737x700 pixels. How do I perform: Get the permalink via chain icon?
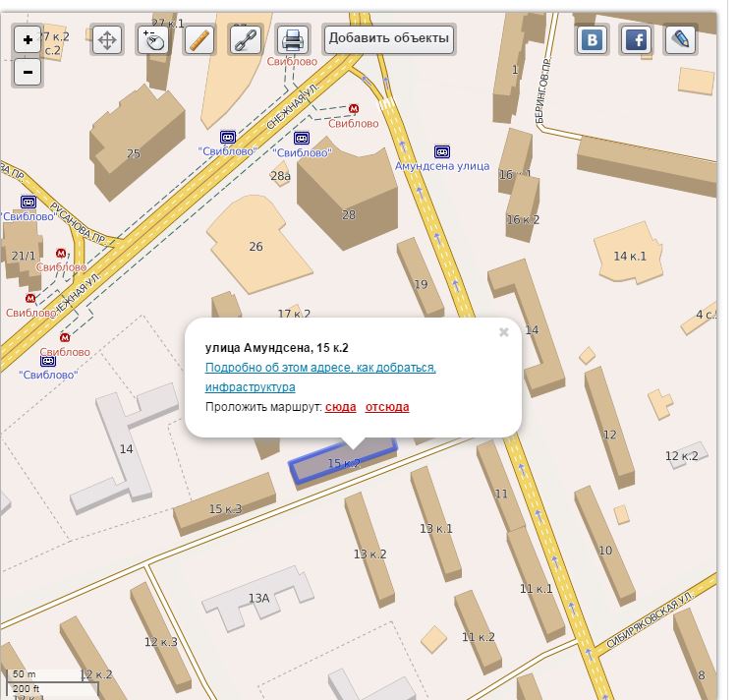point(246,39)
